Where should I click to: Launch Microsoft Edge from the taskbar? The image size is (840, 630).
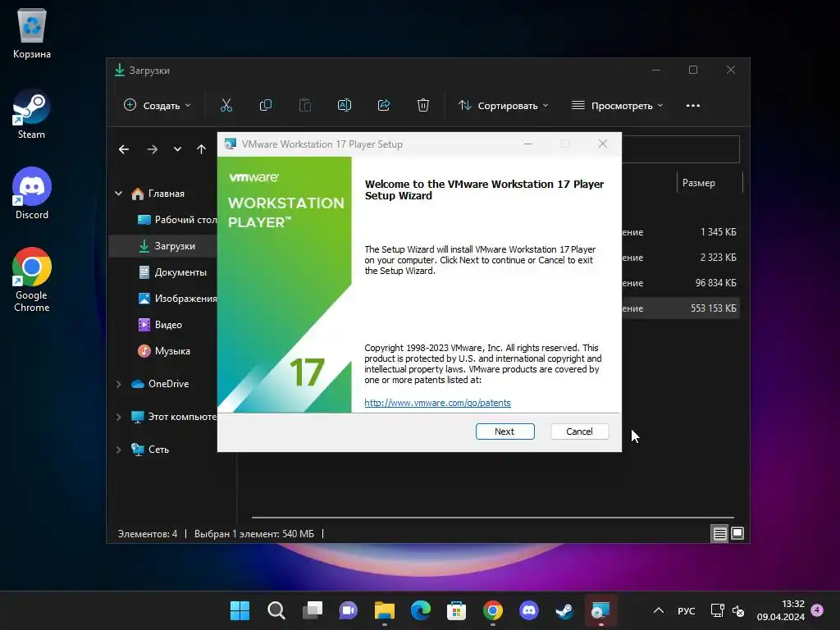coord(421,610)
